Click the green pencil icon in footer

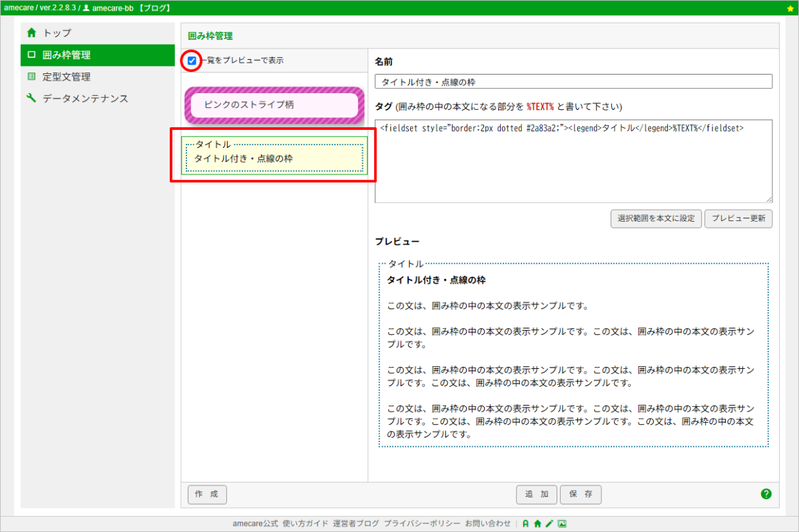[549, 524]
